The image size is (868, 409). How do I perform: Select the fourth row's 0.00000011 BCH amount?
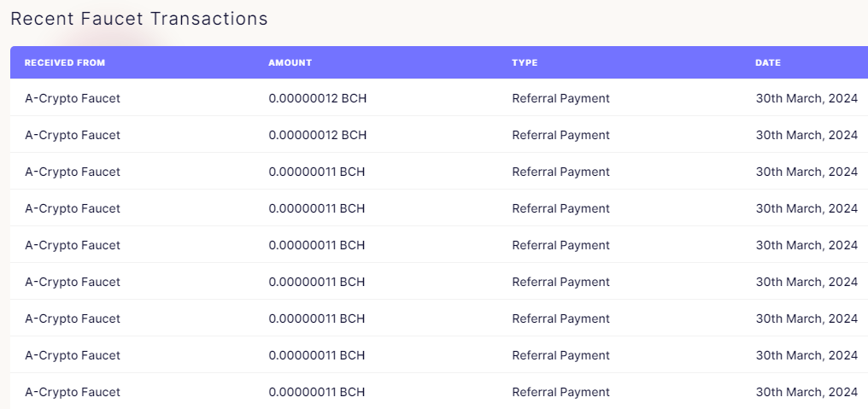click(317, 208)
